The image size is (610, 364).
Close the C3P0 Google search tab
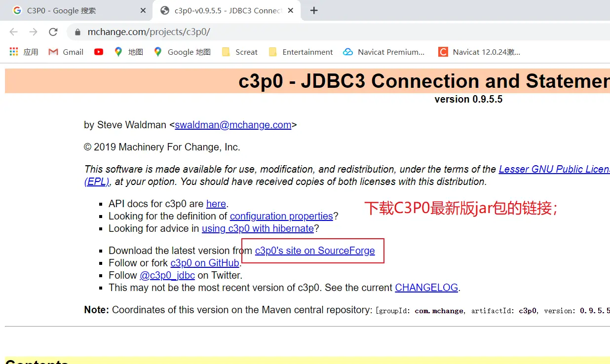click(143, 10)
